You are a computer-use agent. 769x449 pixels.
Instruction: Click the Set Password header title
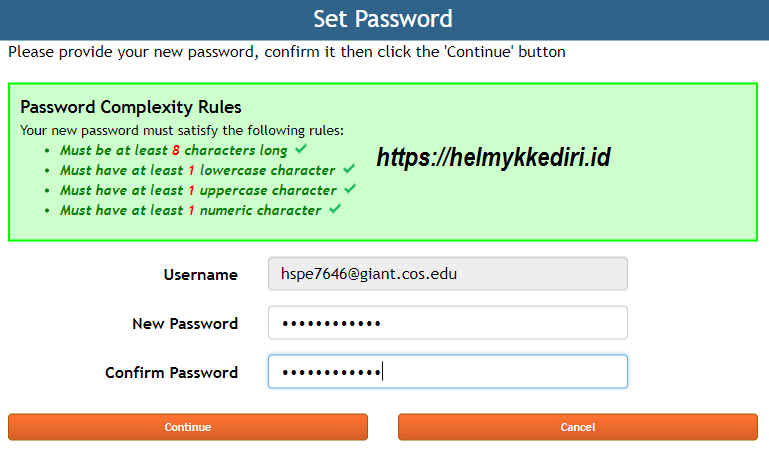pos(383,19)
